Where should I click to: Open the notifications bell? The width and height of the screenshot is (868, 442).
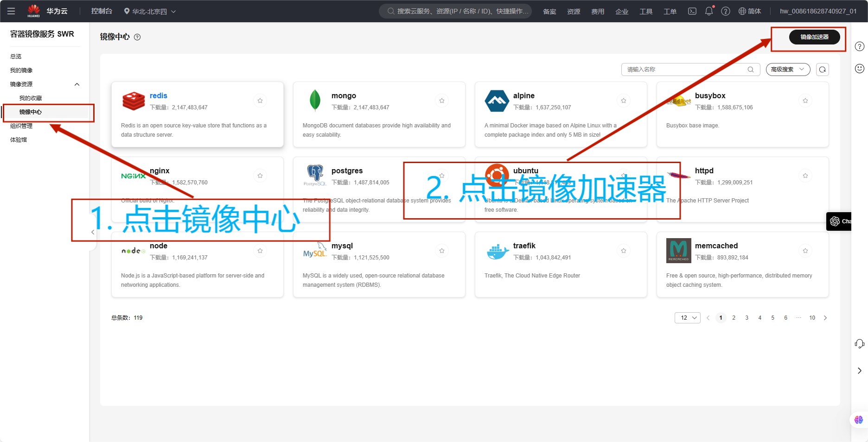pos(708,11)
